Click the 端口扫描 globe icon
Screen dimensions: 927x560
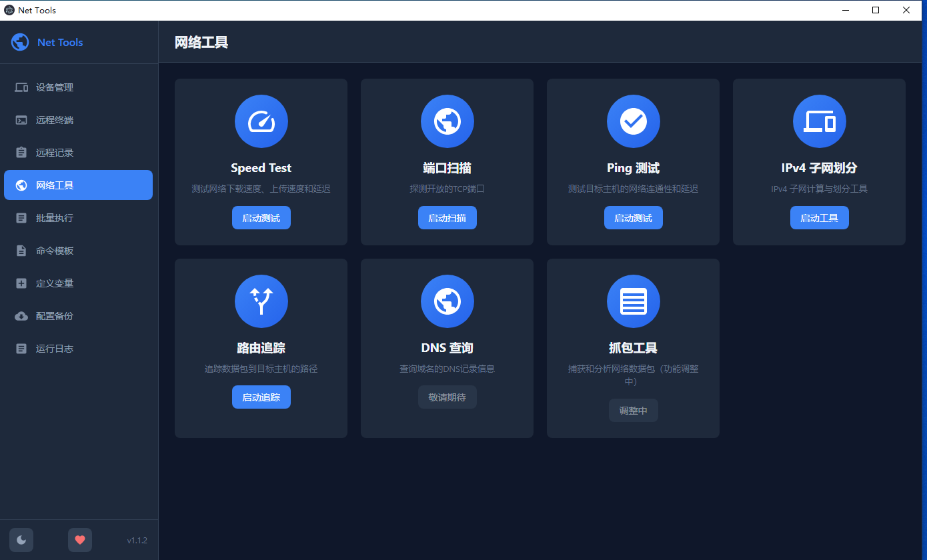pos(447,121)
